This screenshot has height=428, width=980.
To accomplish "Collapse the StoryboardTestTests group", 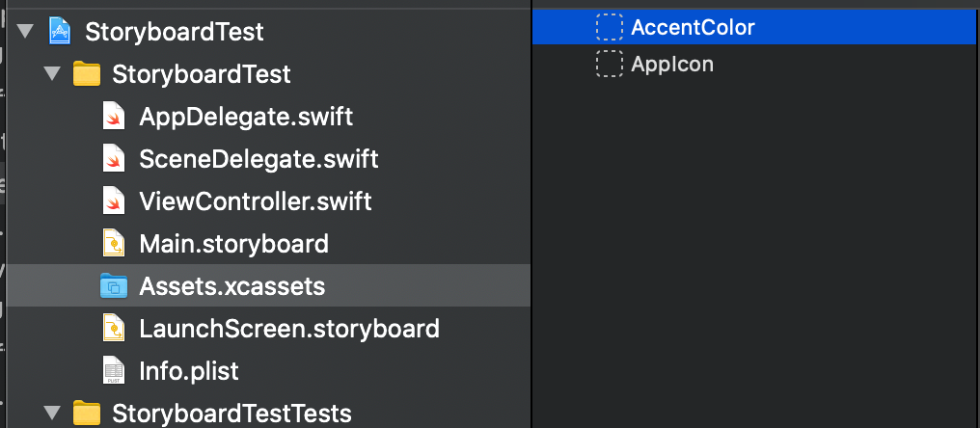I will [x=51, y=414].
